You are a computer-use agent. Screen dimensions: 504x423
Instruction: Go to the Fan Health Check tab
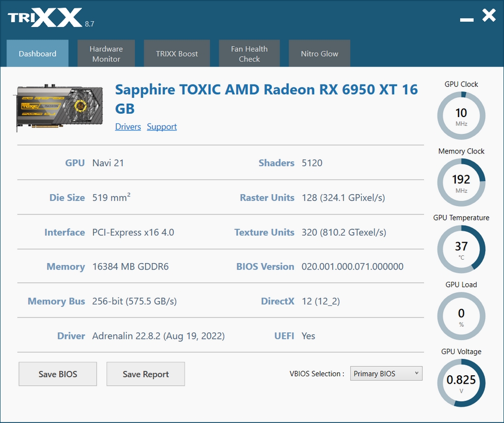(249, 53)
